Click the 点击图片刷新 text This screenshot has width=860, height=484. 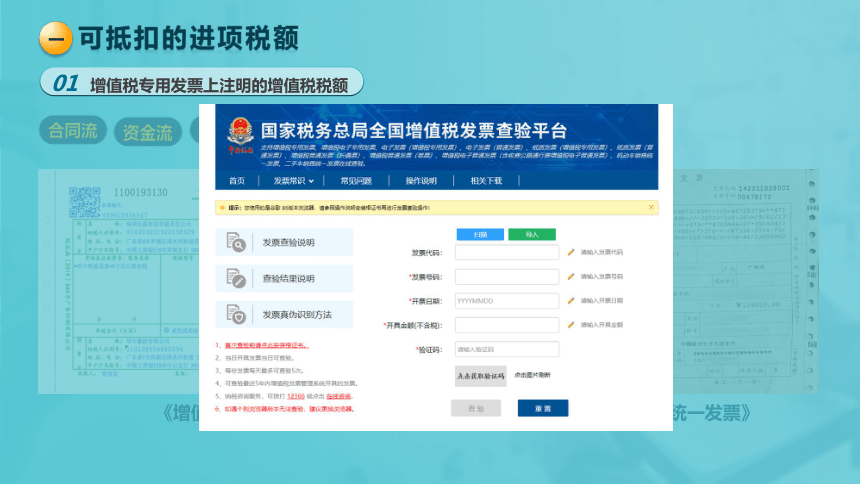coord(532,375)
